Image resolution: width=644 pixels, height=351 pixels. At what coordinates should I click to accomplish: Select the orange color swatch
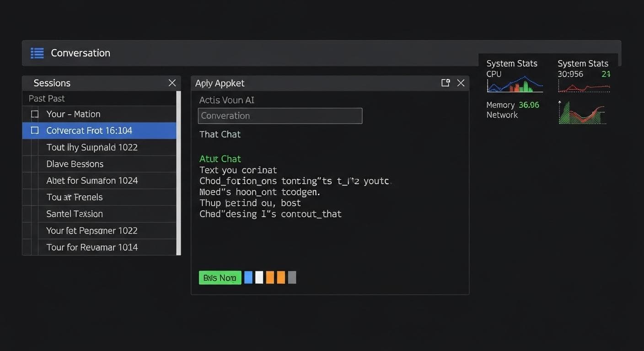(270, 277)
